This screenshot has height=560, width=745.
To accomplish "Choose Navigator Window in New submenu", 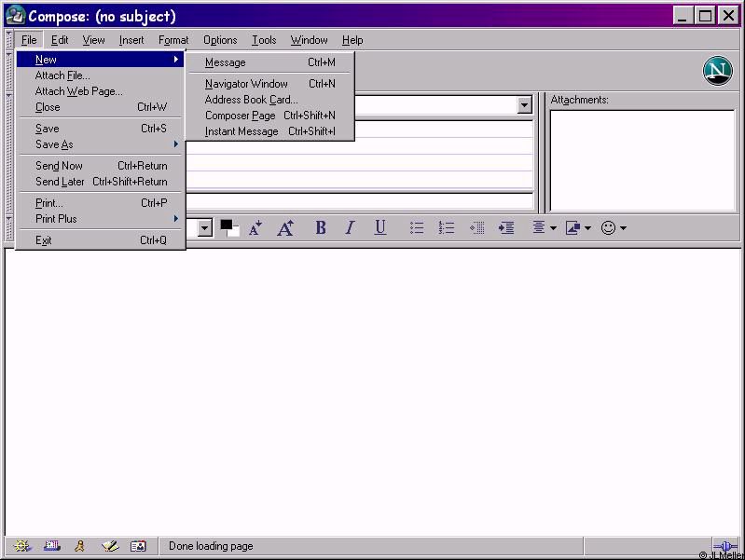I will 269,84.
